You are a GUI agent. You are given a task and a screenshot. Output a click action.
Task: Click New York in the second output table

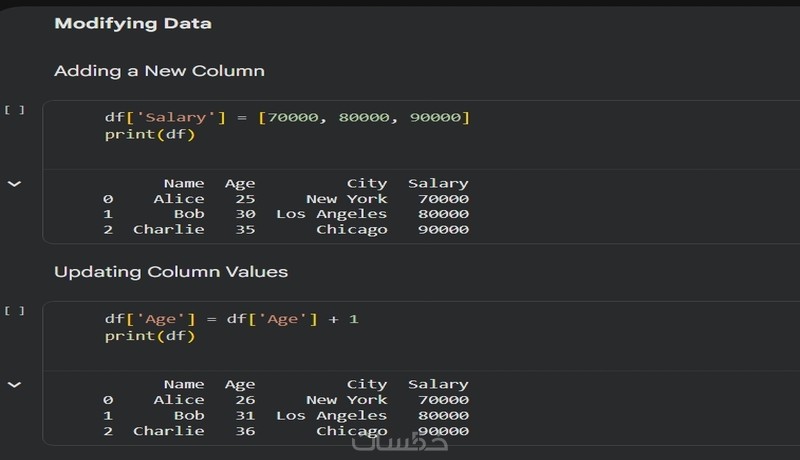[x=346, y=400]
